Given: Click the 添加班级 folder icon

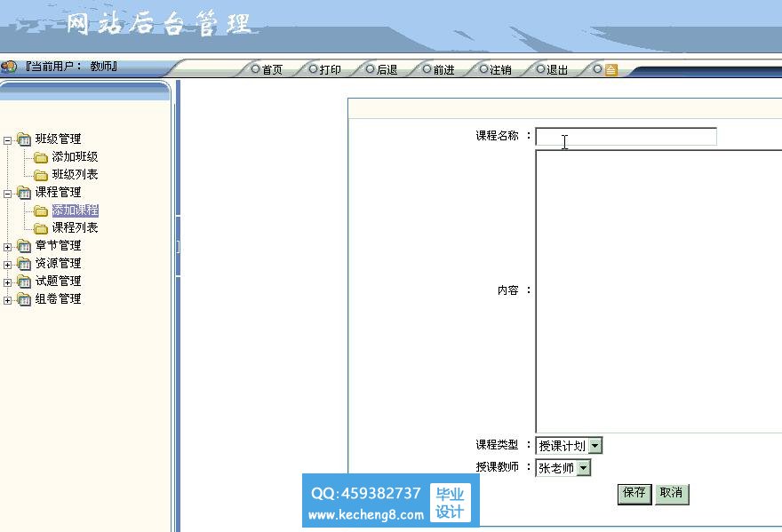Looking at the screenshot, I should click(x=41, y=158).
